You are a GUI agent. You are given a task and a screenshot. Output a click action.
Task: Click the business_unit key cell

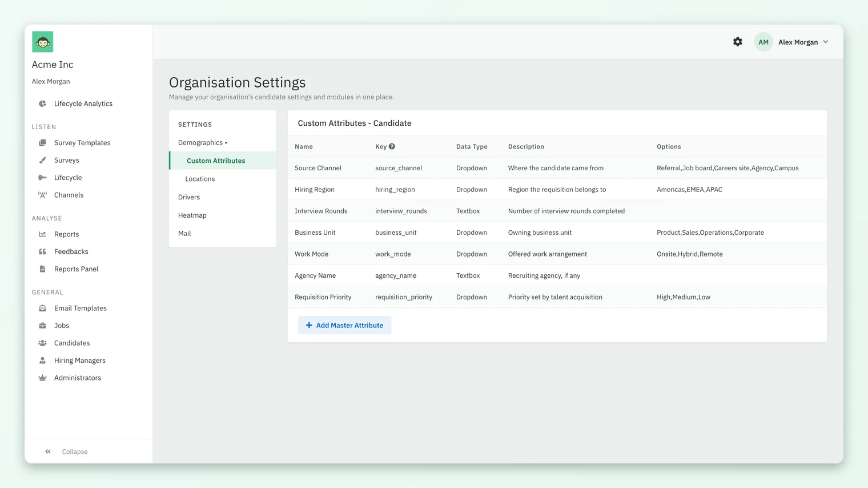[396, 233]
